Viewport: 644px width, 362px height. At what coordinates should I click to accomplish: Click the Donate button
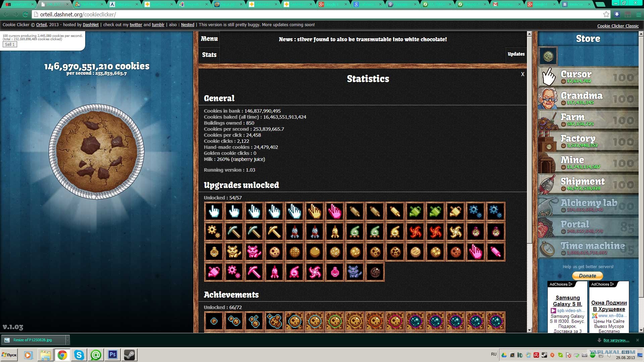pyautogui.click(x=587, y=276)
